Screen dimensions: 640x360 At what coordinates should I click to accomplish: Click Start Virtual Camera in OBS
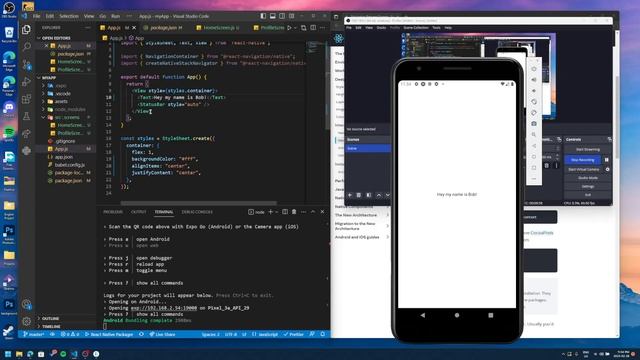584,169
